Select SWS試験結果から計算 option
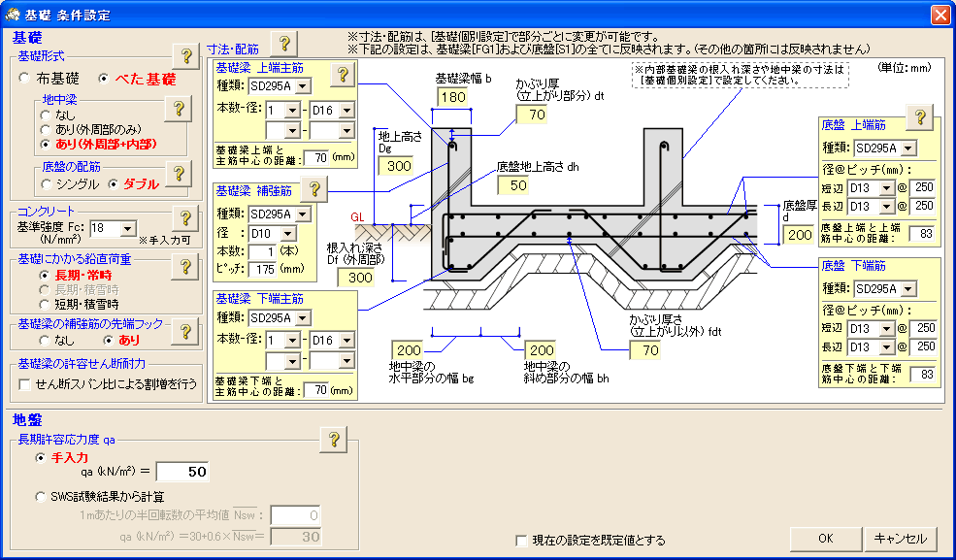The height and width of the screenshot is (560, 956). 100,497
